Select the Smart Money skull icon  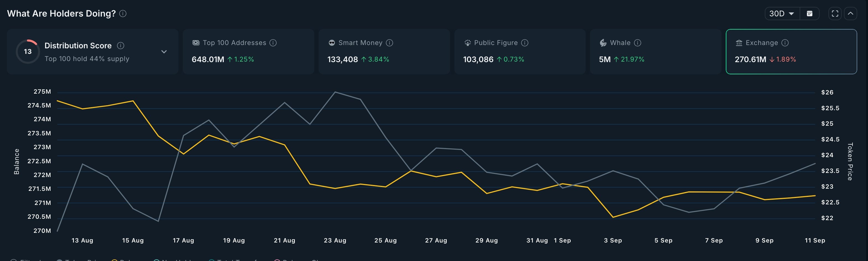coord(332,42)
